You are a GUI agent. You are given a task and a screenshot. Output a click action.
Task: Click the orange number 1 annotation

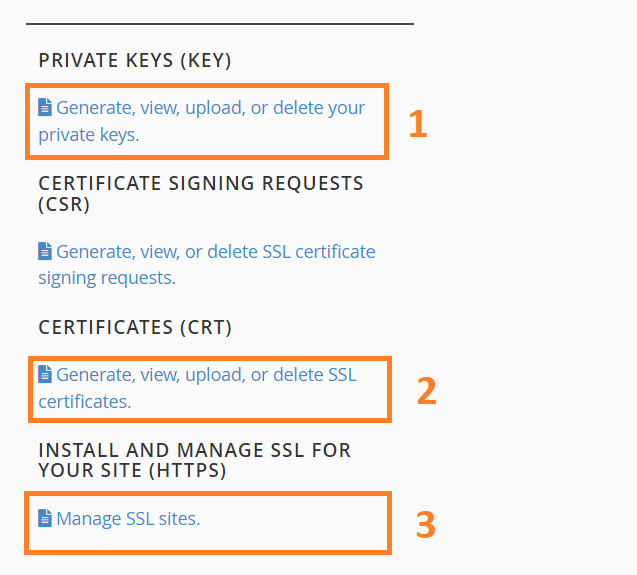(418, 124)
